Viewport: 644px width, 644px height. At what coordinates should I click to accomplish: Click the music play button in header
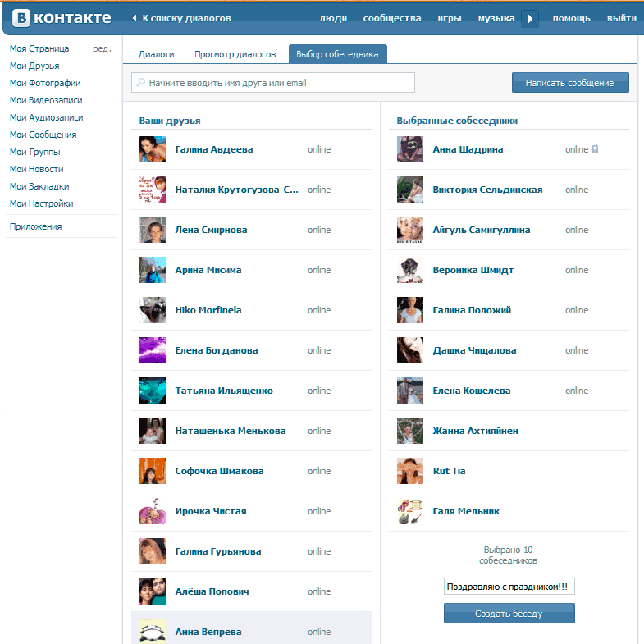(530, 18)
